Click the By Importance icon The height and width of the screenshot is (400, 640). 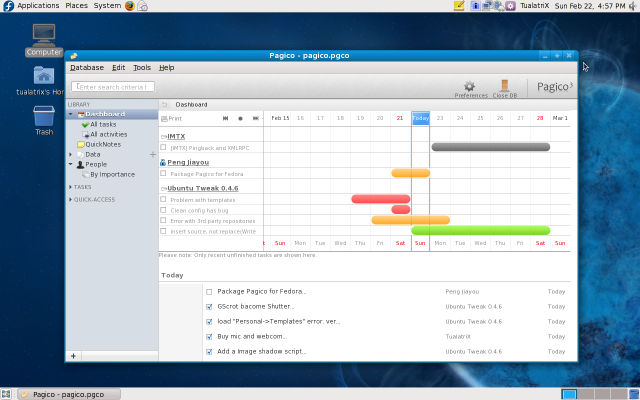(85, 175)
